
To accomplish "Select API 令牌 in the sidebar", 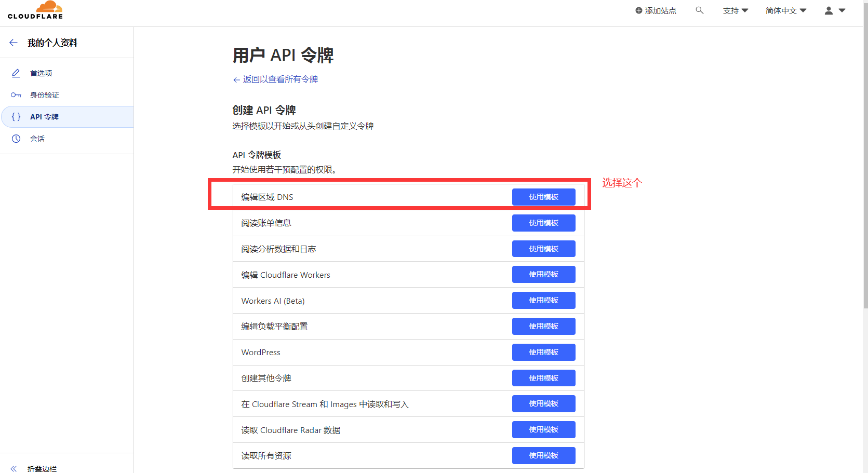I will pyautogui.click(x=67, y=117).
